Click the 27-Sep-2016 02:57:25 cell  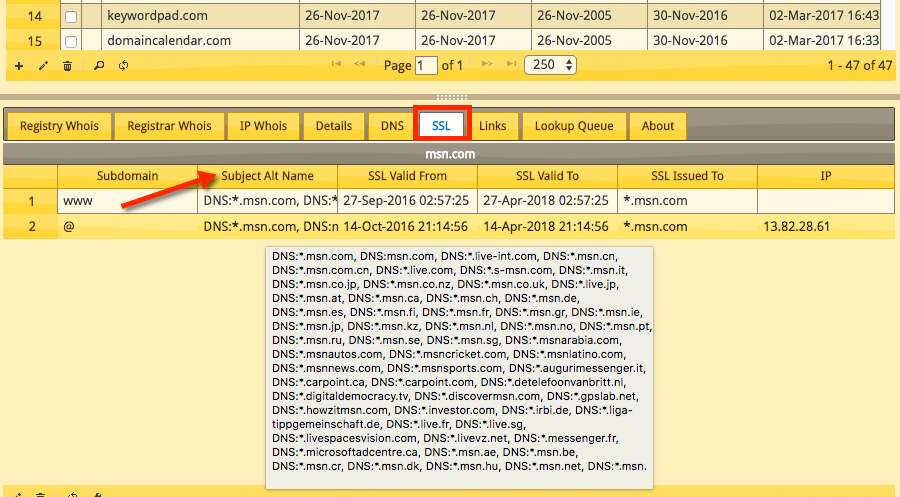(408, 201)
